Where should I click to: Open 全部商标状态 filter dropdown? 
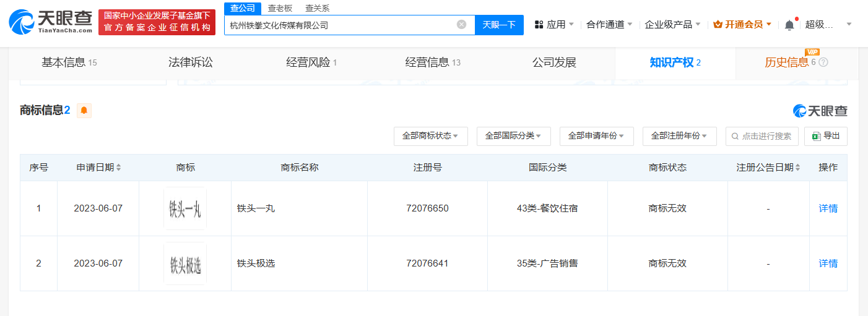click(431, 136)
